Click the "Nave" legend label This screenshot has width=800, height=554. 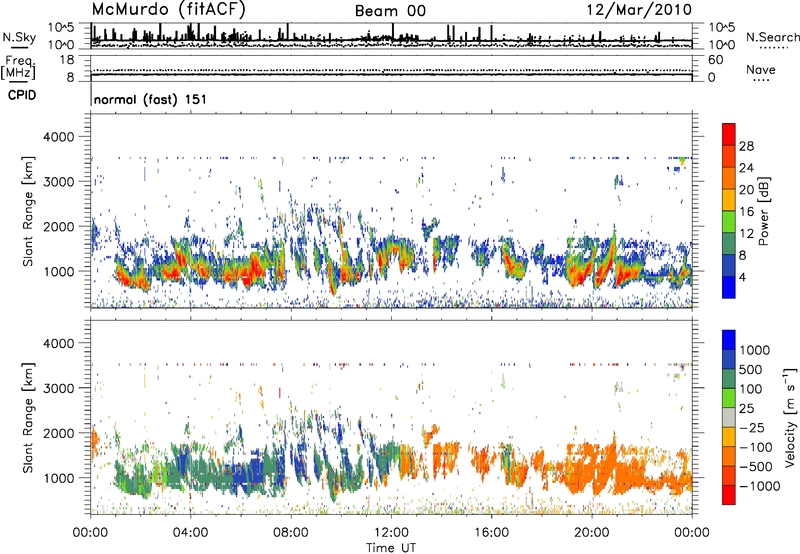(x=760, y=69)
